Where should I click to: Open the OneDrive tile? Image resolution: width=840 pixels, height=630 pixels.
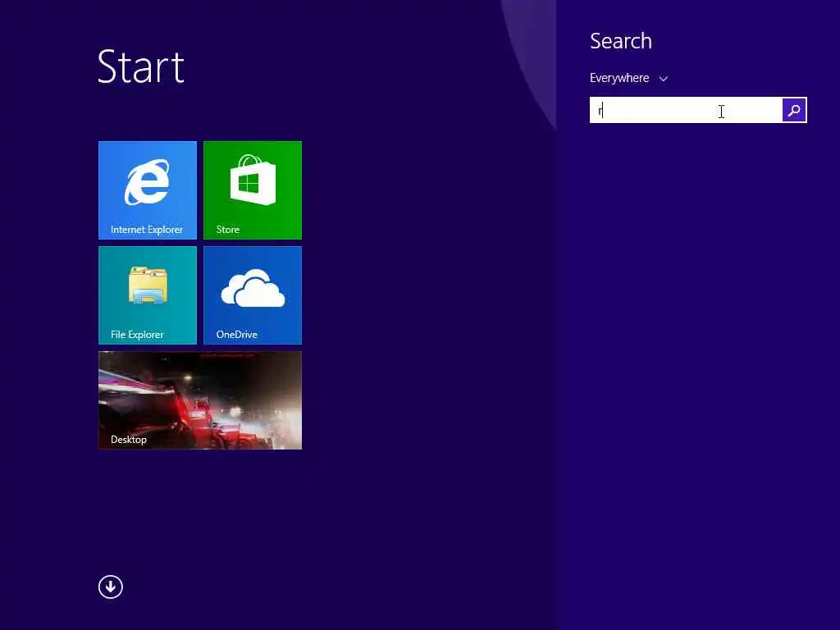[x=253, y=295]
